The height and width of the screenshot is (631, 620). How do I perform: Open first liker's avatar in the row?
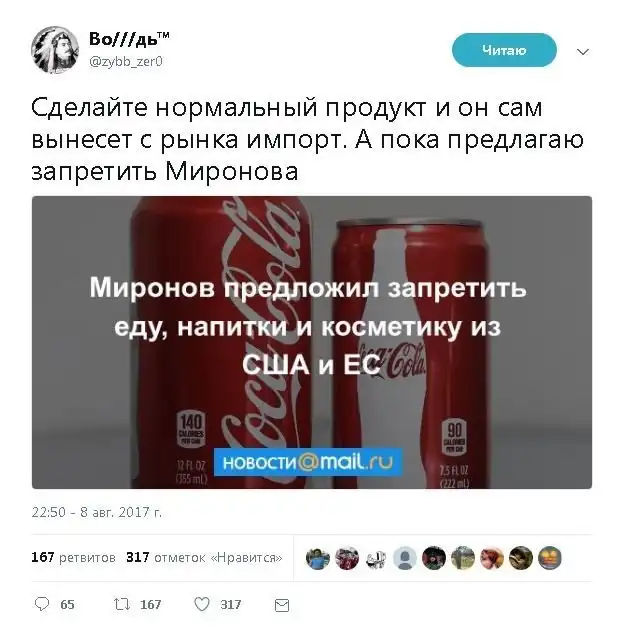318,558
